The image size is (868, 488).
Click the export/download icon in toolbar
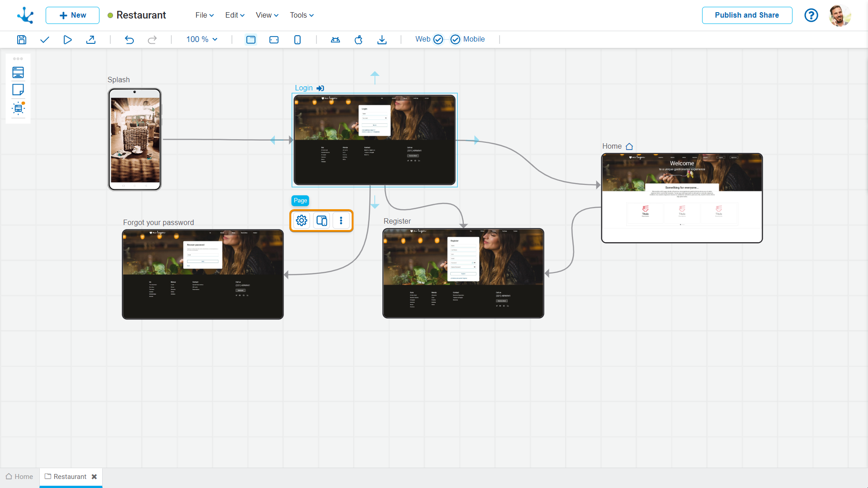382,39
